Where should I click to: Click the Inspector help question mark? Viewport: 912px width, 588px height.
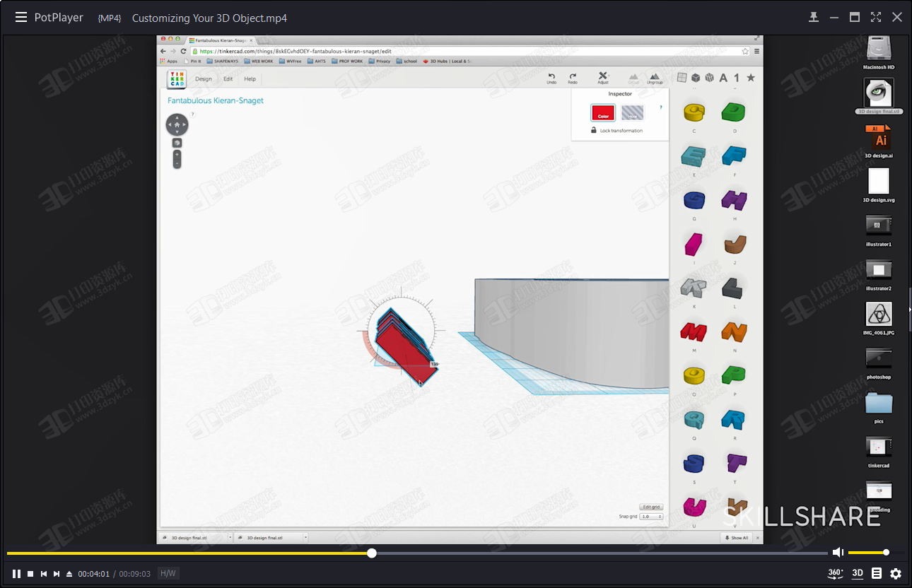tap(661, 107)
